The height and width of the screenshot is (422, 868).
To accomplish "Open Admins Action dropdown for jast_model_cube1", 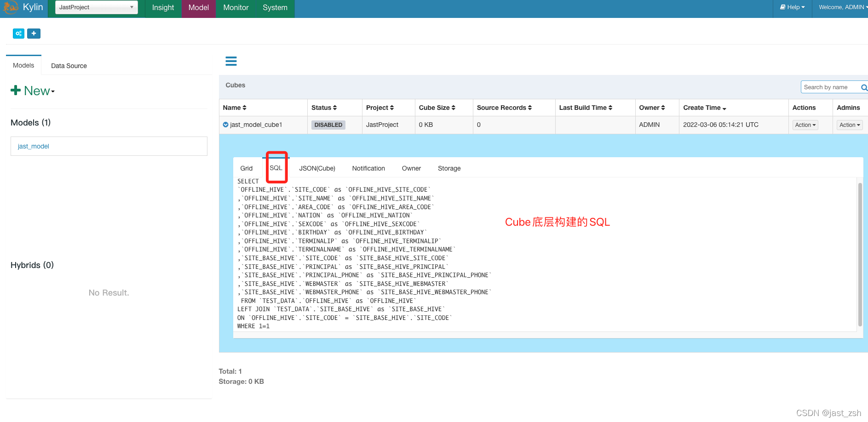I will (849, 125).
